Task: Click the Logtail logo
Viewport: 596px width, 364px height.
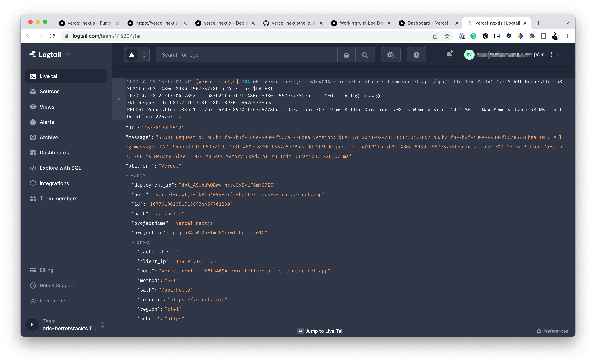Action: pos(45,54)
